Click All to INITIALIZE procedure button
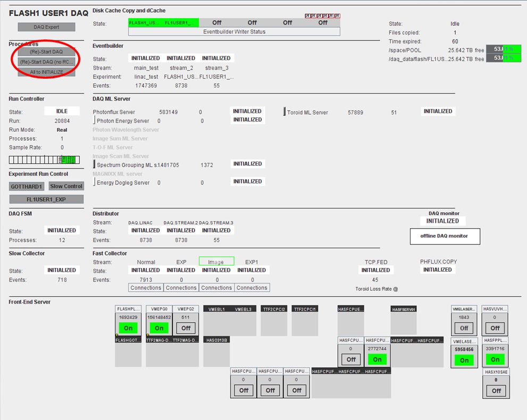This screenshot has height=420, width=527. [46, 72]
